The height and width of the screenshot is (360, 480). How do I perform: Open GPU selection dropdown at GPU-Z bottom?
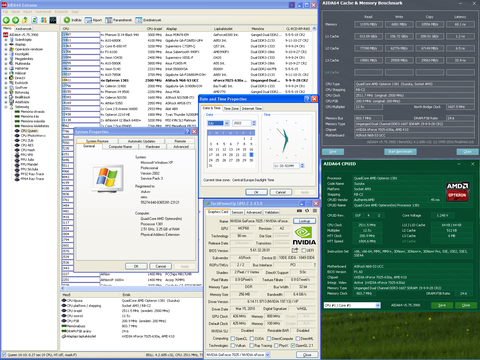(267, 355)
